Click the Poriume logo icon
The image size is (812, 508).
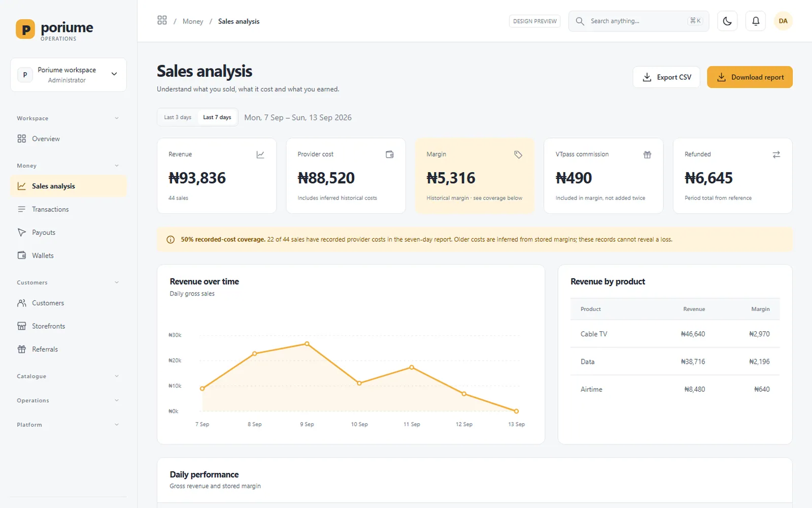(25, 29)
